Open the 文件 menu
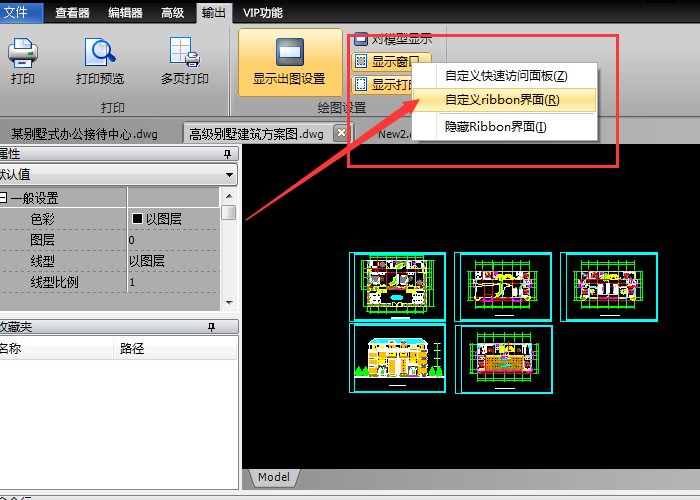The height and width of the screenshot is (500, 700). click(20, 12)
